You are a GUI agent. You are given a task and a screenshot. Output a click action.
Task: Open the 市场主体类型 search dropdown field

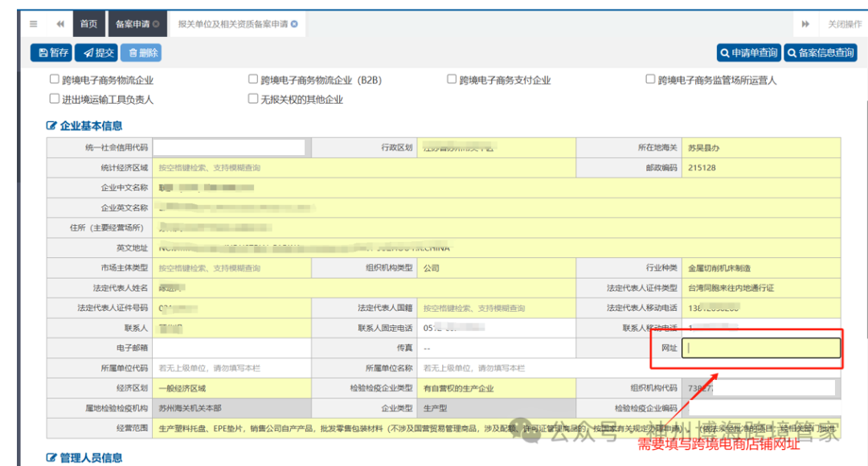click(x=232, y=268)
